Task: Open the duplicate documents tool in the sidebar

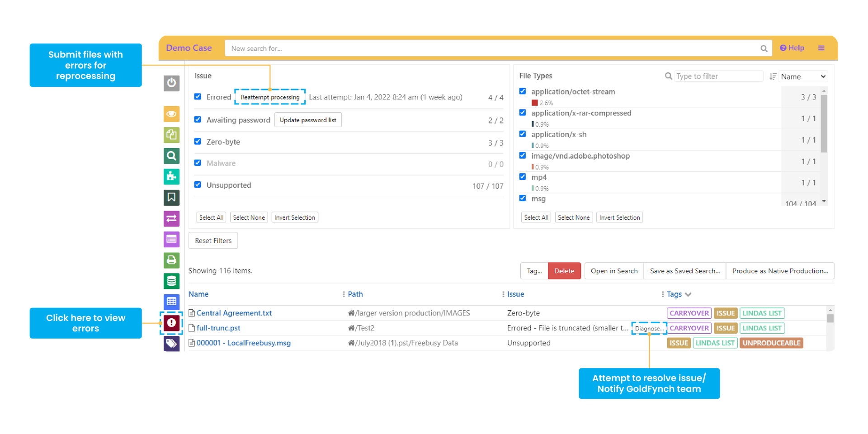Action: click(171, 135)
